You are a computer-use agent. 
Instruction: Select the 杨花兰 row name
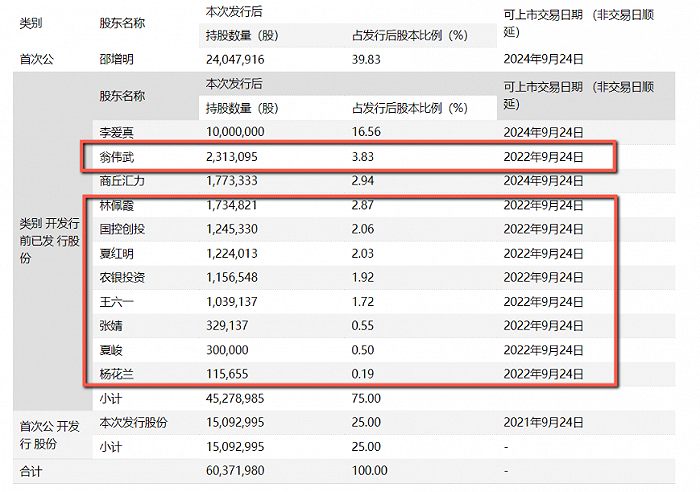(116, 374)
